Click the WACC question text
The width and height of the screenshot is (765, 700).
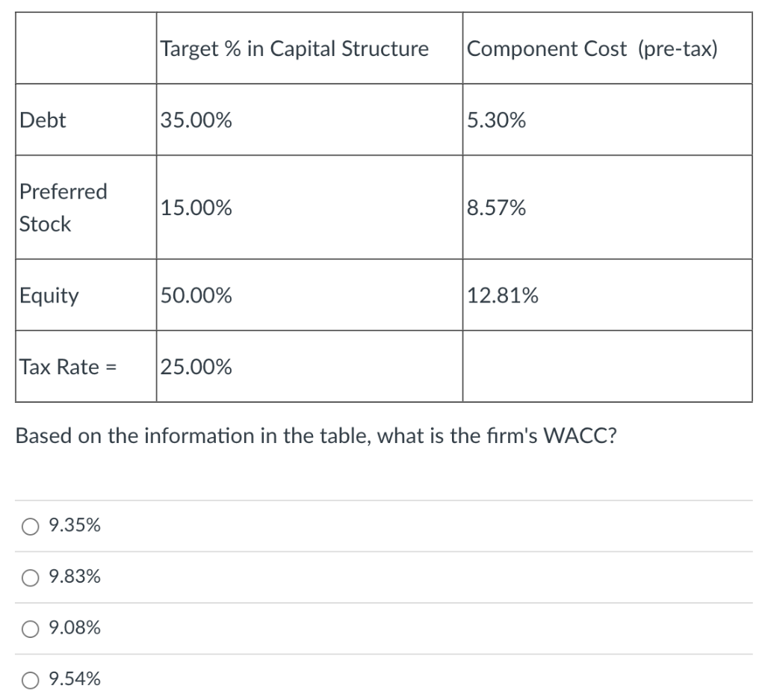316,436
